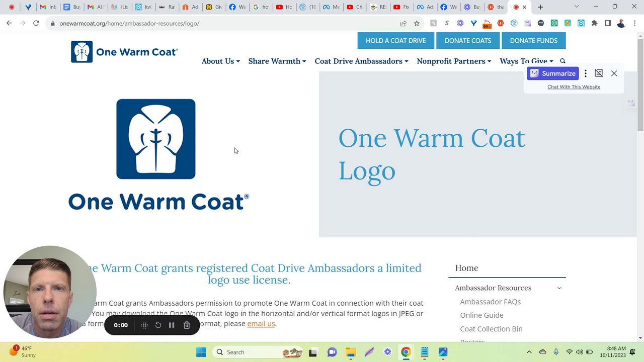Click the Chrome taskbar icon
The height and width of the screenshot is (362, 644).
tap(406, 352)
